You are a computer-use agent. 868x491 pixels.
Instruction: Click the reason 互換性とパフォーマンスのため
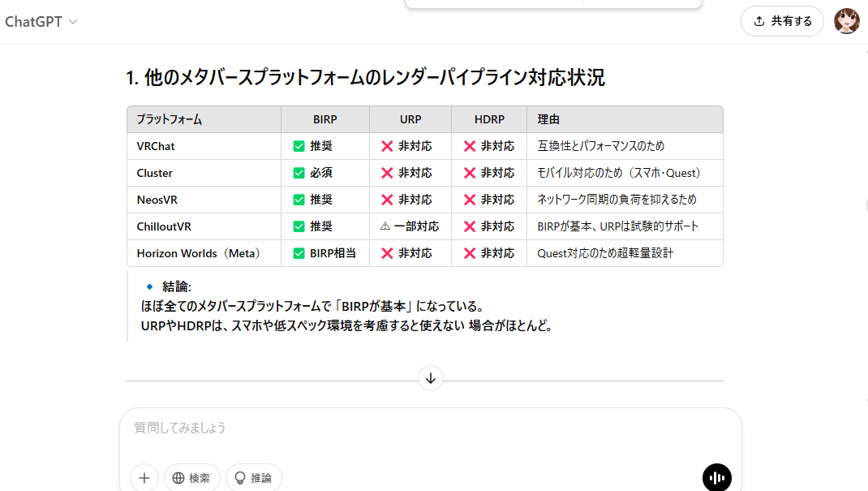pyautogui.click(x=600, y=146)
